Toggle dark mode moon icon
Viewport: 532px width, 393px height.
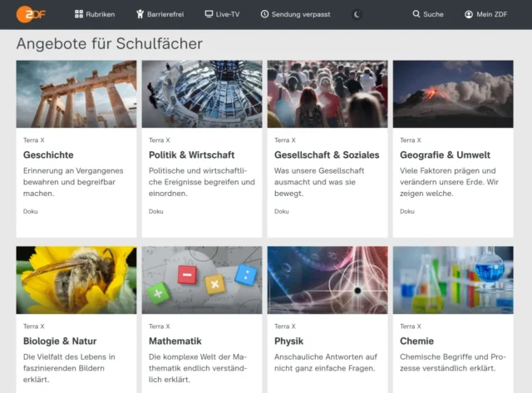pos(357,14)
